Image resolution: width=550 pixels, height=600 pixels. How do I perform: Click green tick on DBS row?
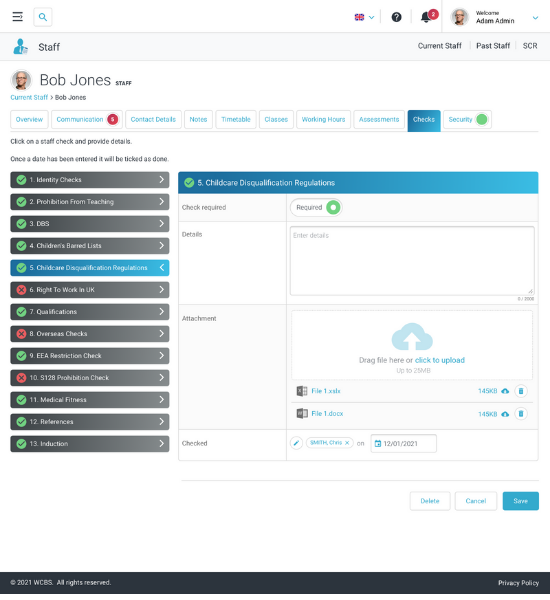tap(21, 223)
